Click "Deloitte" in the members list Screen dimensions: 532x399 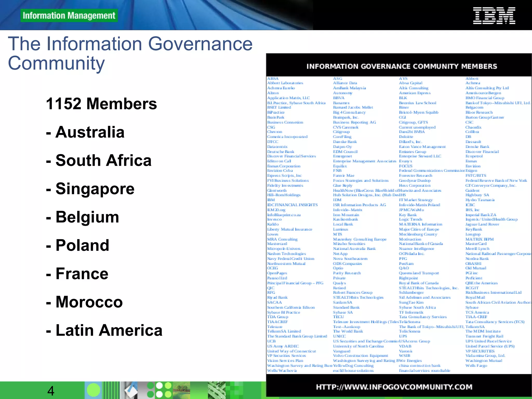[406, 137]
